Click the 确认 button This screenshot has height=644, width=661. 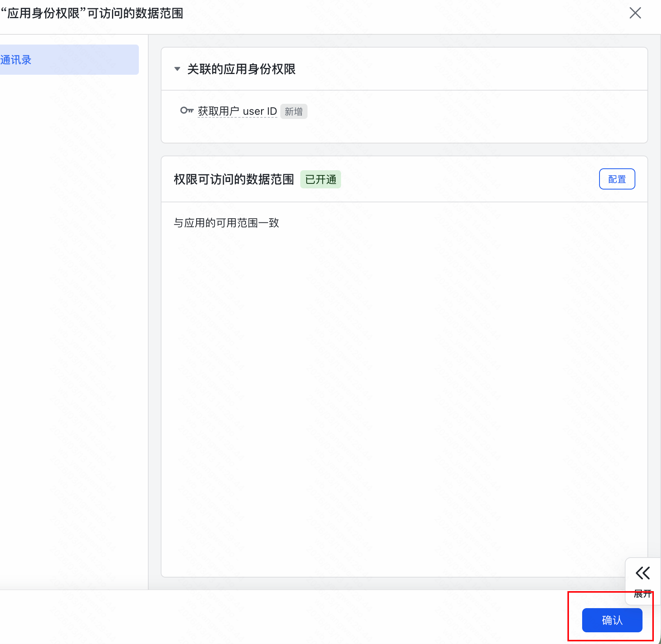click(612, 620)
